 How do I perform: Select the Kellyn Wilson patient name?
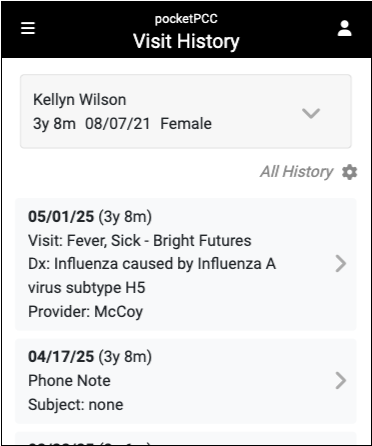[80, 100]
